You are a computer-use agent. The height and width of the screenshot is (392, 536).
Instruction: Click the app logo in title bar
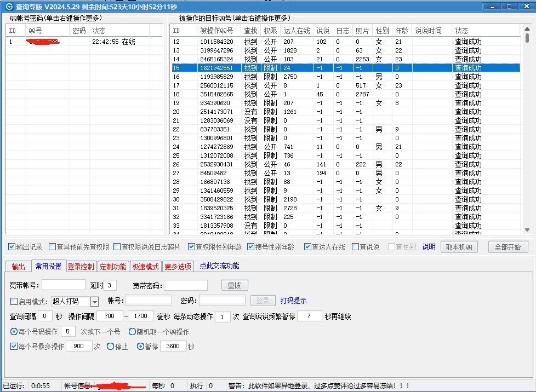click(8, 7)
